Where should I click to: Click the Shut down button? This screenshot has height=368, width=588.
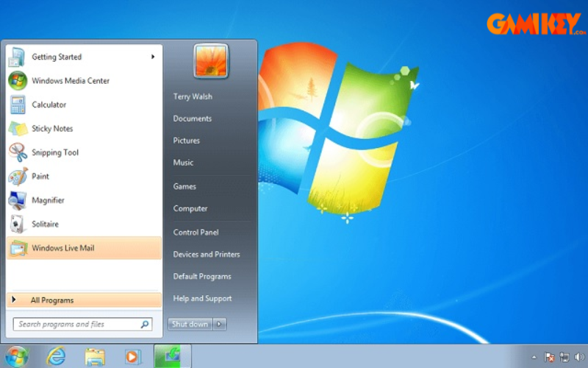(x=190, y=324)
